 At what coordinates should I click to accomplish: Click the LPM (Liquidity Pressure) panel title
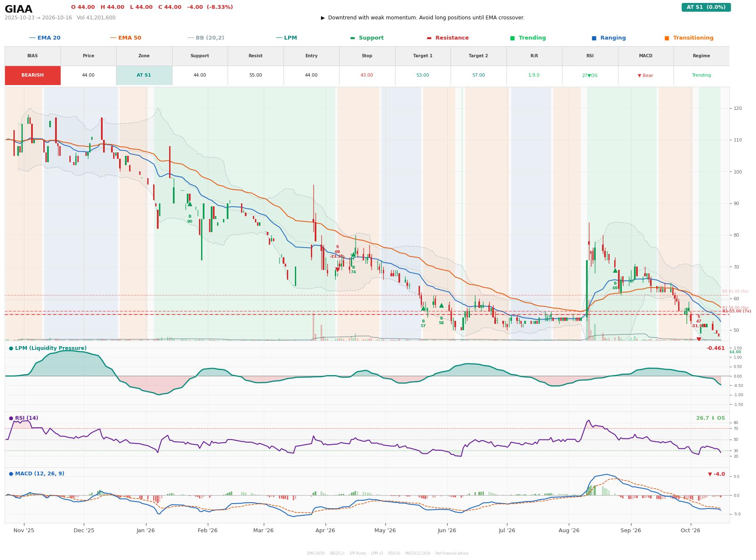[x=48, y=348]
